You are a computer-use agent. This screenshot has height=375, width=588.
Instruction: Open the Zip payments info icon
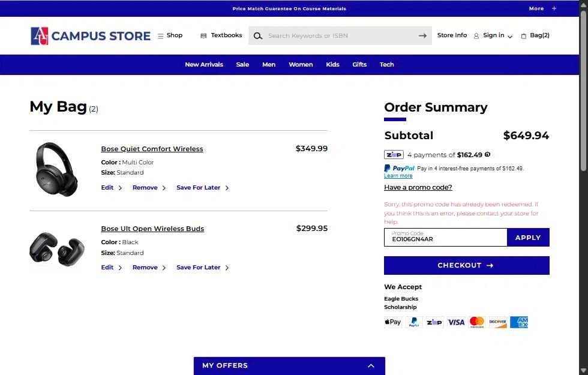pos(487,154)
